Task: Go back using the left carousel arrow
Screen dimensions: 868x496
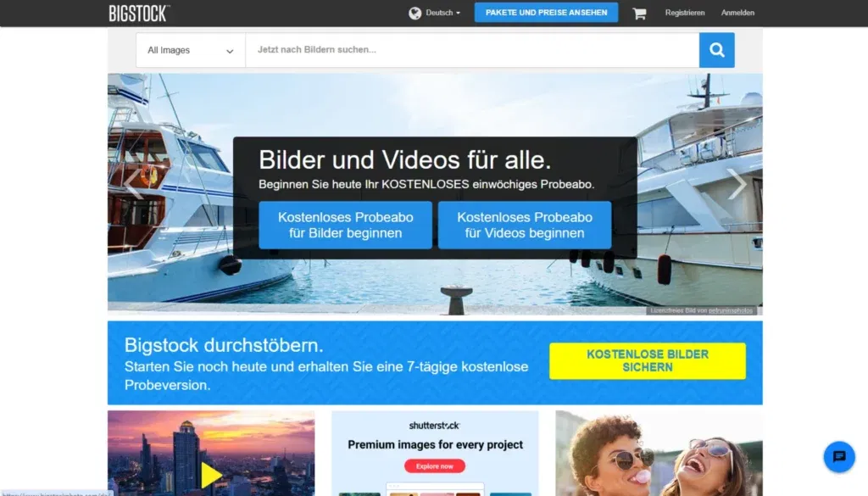Action: [132, 184]
